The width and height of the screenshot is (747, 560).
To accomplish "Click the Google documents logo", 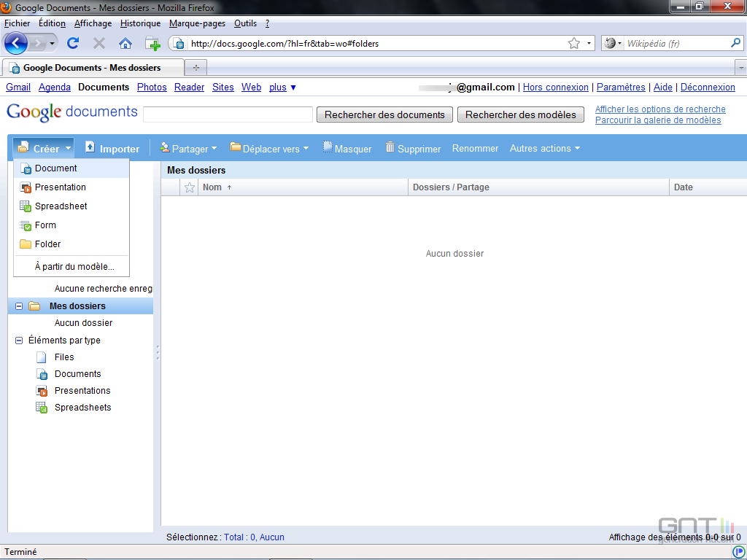I will tap(72, 112).
